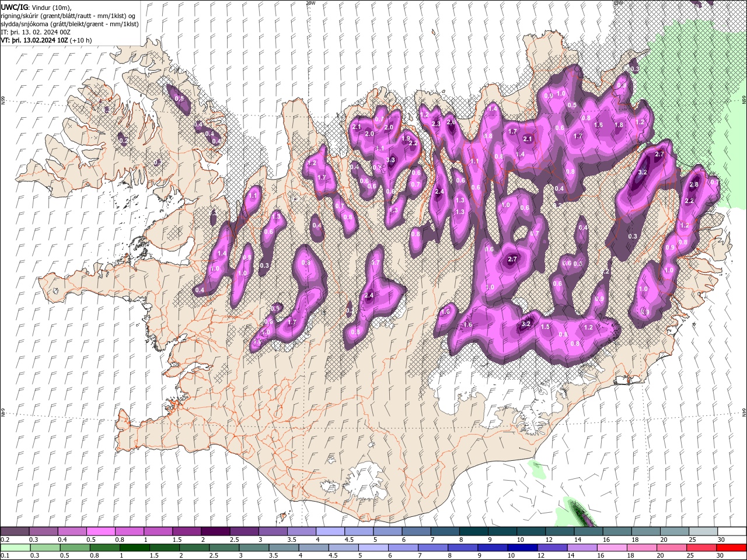The height and width of the screenshot is (560, 747).
Task: Click the '15W' longitude label at the top
Action: click(x=618, y=3)
